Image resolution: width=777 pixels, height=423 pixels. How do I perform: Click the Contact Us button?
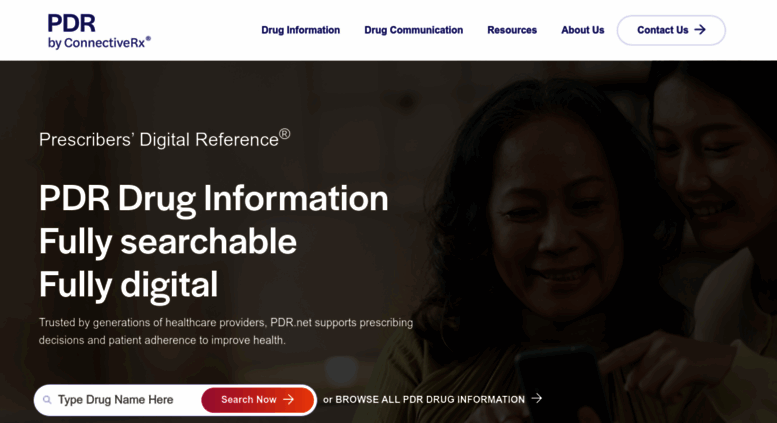coord(671,30)
